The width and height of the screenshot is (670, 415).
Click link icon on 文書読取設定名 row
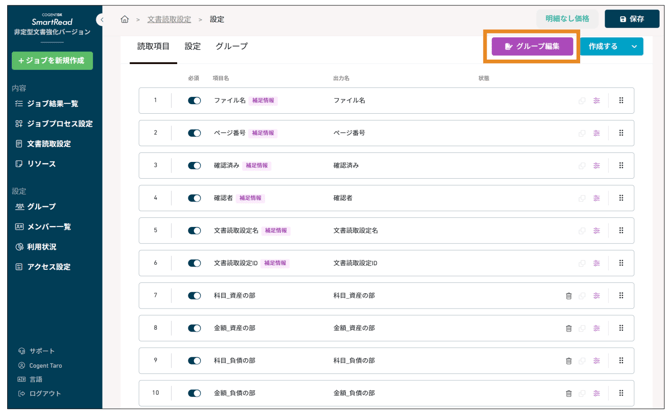click(582, 231)
